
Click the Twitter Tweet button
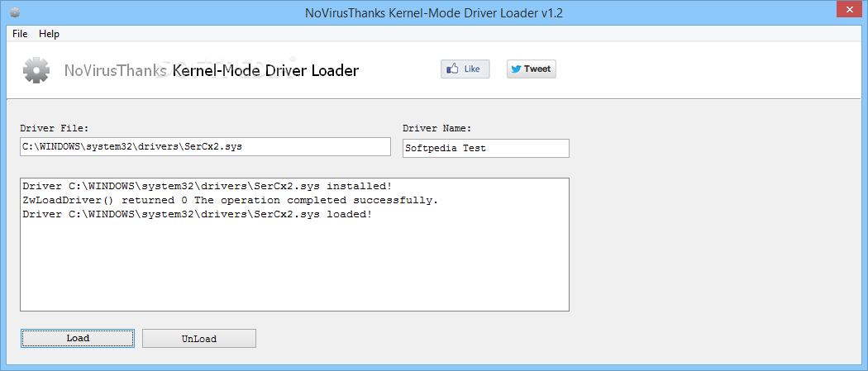tap(531, 69)
